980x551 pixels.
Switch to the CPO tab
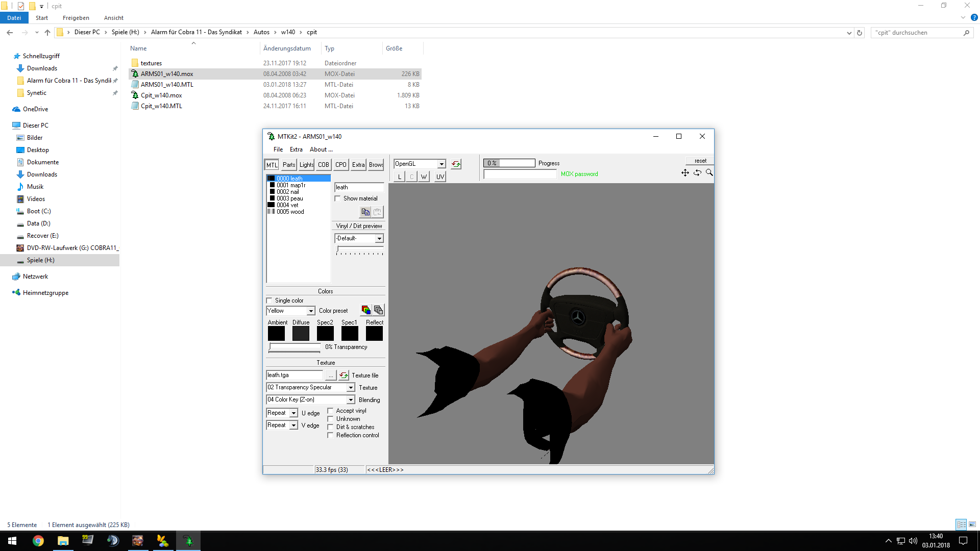[x=341, y=165]
